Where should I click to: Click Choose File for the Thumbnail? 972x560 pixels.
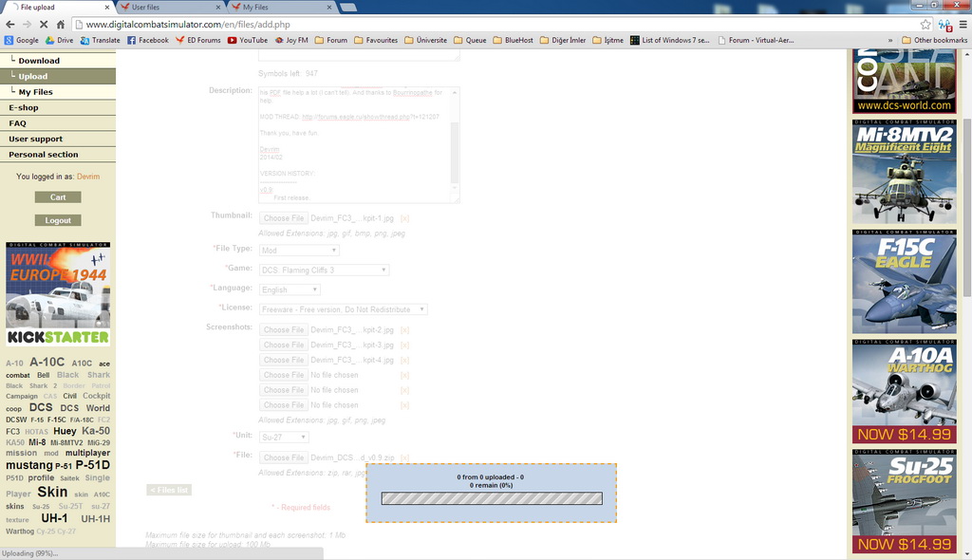pos(283,218)
